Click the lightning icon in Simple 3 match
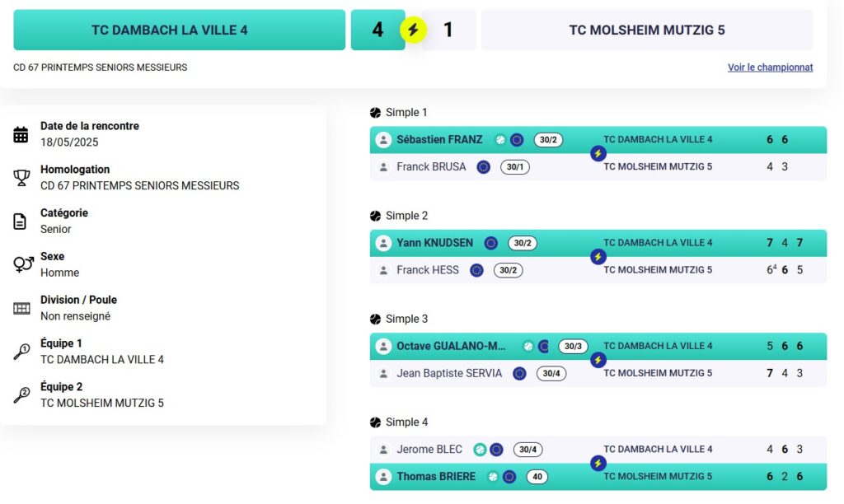Viewport: 844px width, 504px height. pos(598,360)
